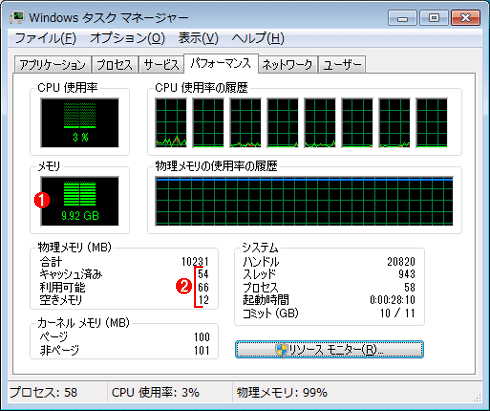Open the 表示(V) menu

[x=198, y=38]
